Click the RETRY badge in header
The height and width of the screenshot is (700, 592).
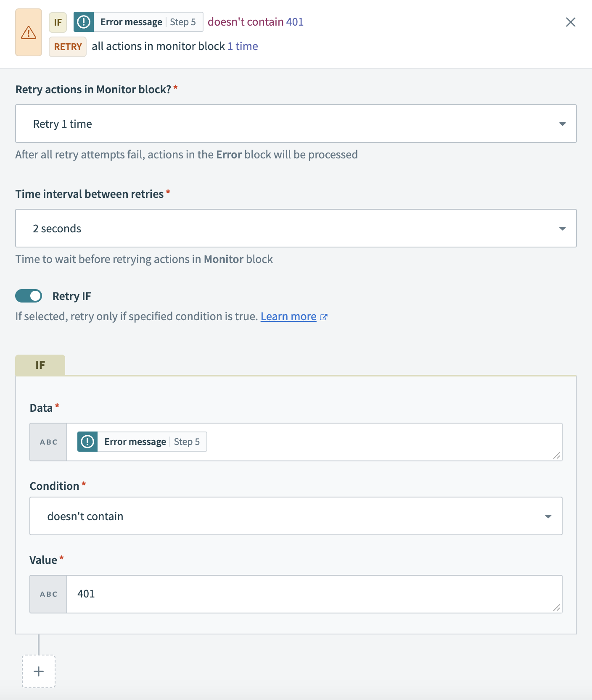point(68,47)
